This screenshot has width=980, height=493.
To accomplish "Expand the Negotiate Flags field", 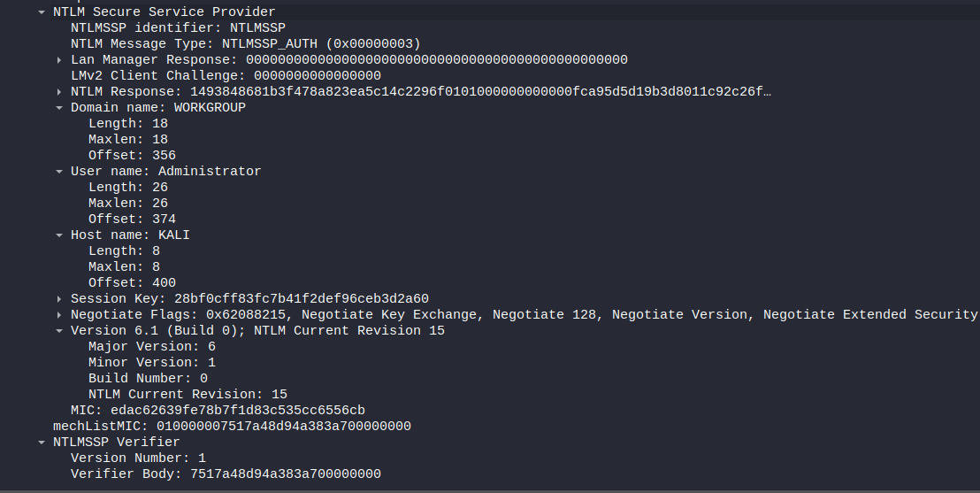I will (59, 315).
